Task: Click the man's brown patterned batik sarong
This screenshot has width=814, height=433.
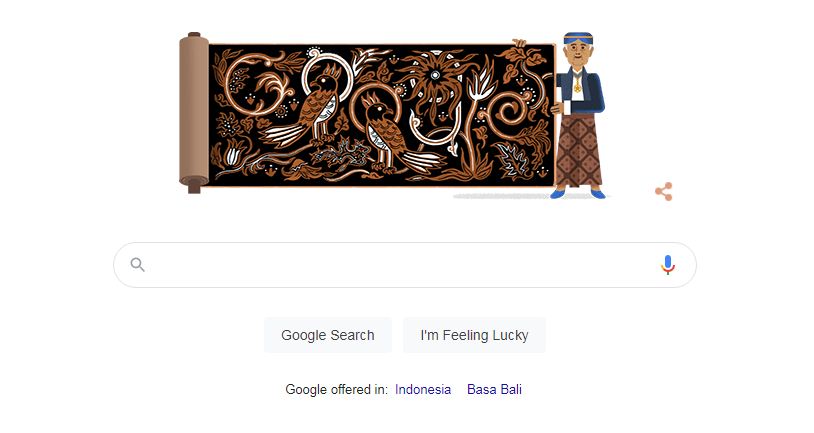Action: 578,151
